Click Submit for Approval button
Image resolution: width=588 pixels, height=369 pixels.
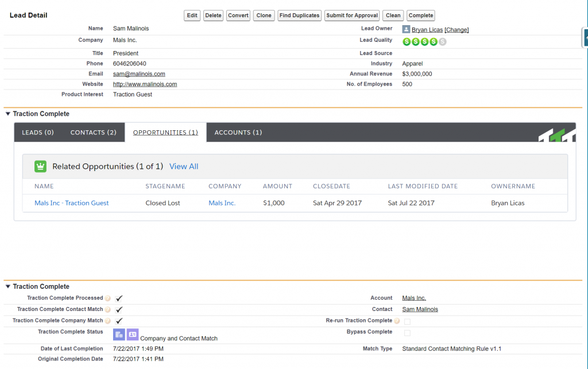pos(352,15)
